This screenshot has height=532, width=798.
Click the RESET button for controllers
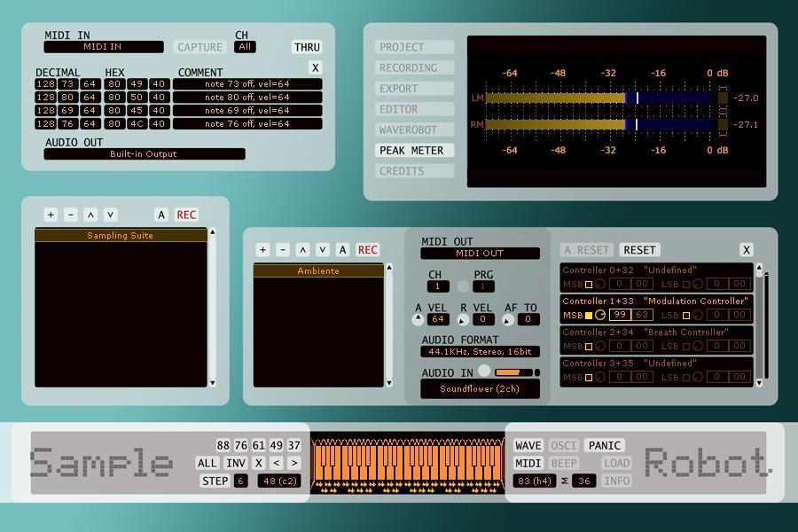[639, 250]
